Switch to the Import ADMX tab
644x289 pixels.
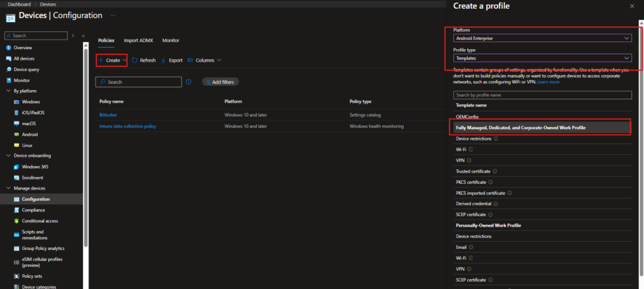138,40
